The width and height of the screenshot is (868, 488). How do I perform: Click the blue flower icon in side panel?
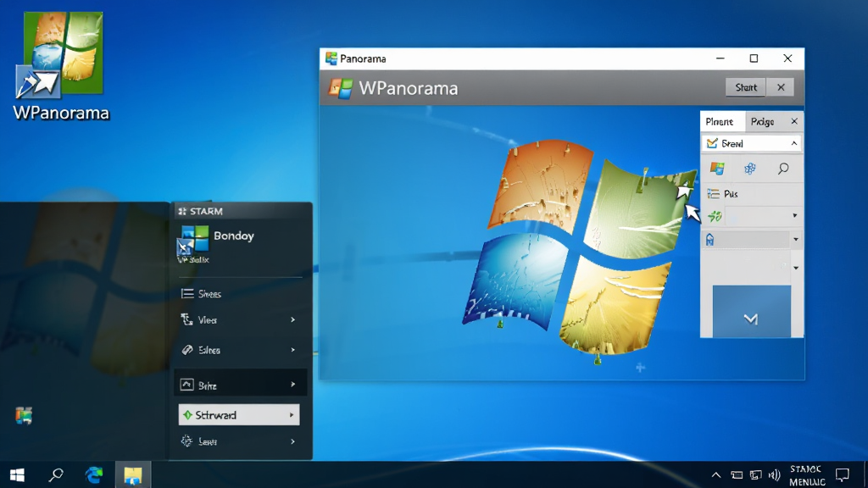(749, 169)
